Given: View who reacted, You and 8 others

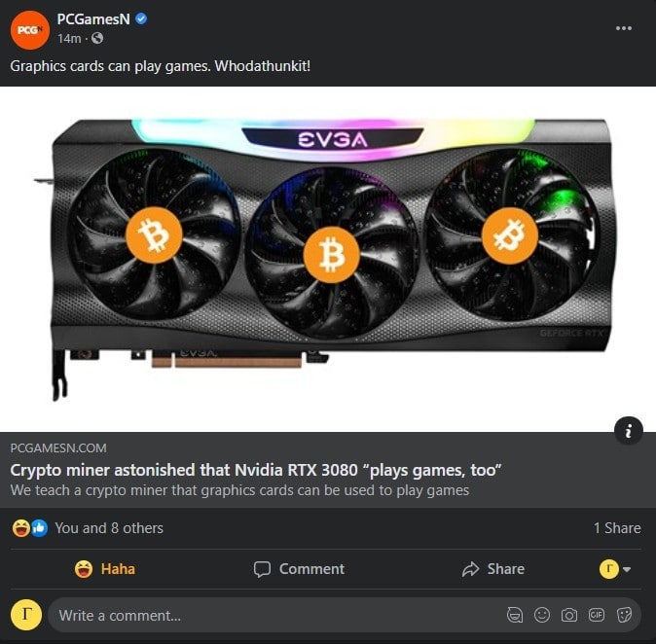Looking at the screenshot, I should pos(109,527).
